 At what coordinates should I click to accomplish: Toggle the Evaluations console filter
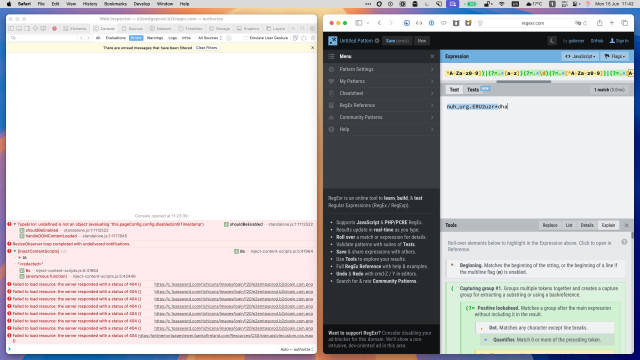coord(116,38)
